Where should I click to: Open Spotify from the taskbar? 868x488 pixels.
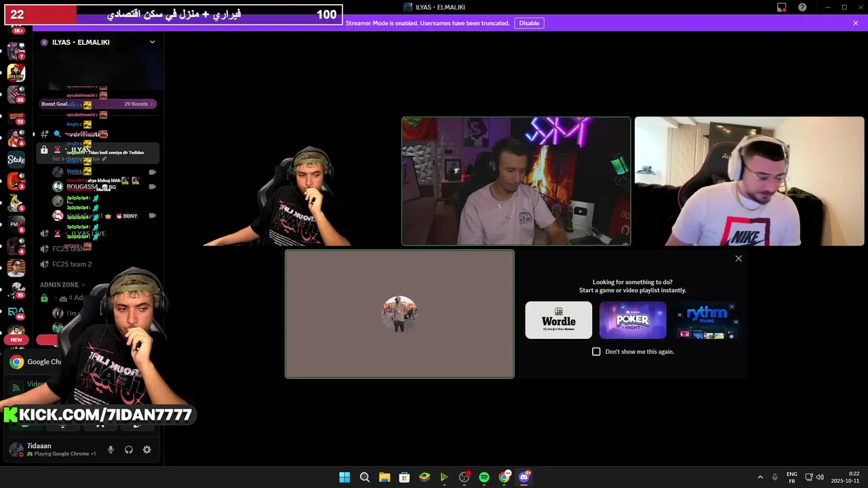click(x=484, y=477)
